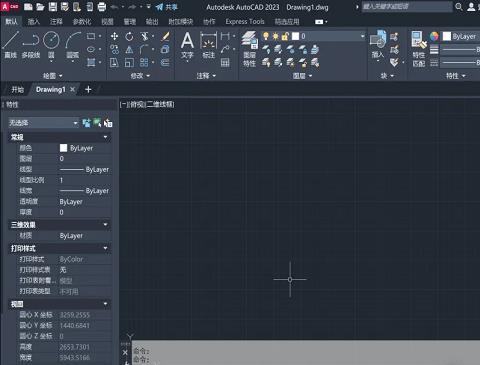Collapse the 常规 properties section
Viewport: 480px width, 365px height.
coord(105,137)
